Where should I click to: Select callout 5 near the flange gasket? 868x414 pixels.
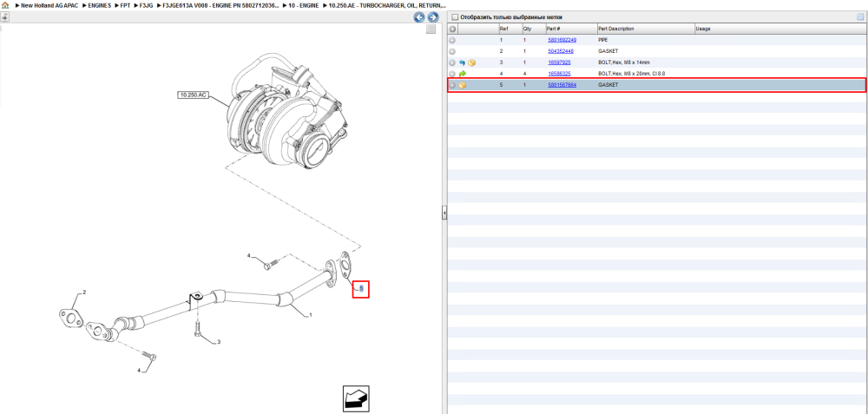[x=361, y=288]
